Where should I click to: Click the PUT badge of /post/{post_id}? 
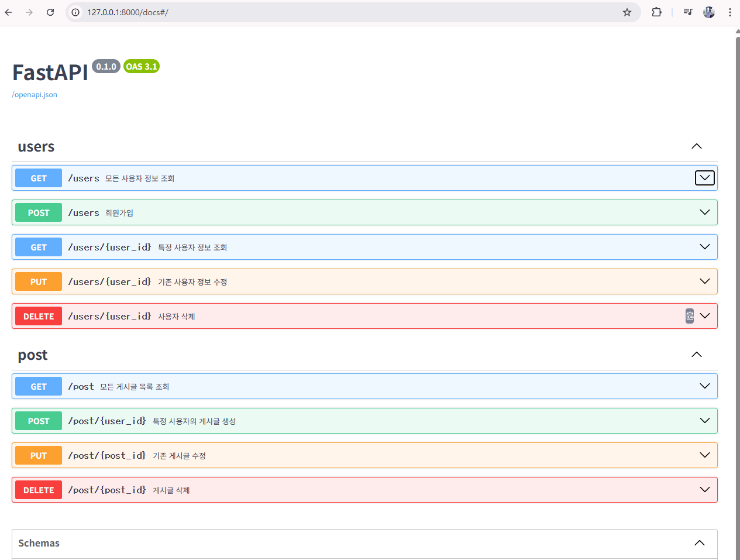(x=39, y=455)
